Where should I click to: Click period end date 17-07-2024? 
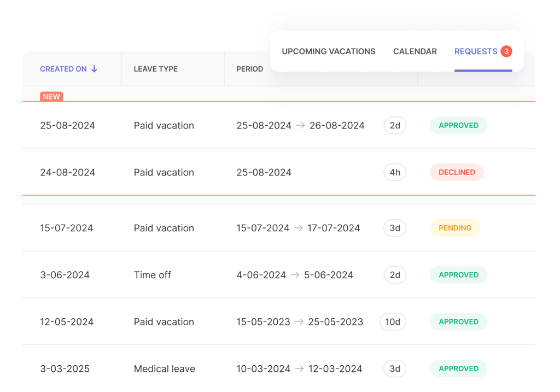334,228
